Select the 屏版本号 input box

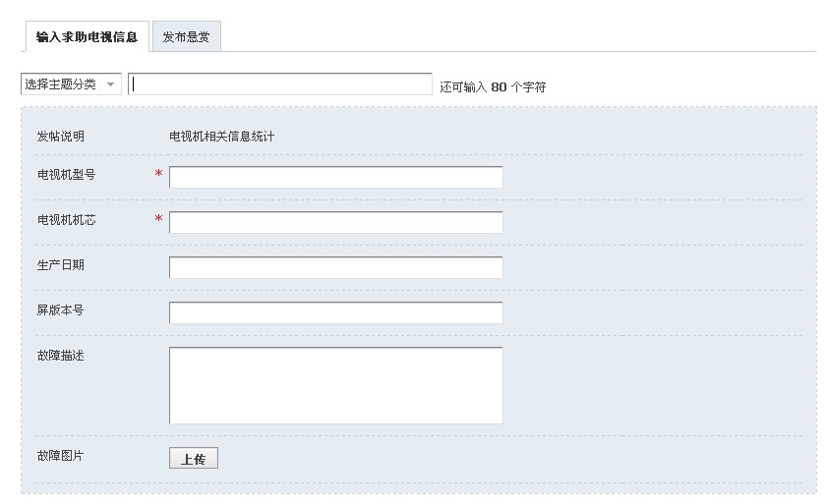point(335,312)
